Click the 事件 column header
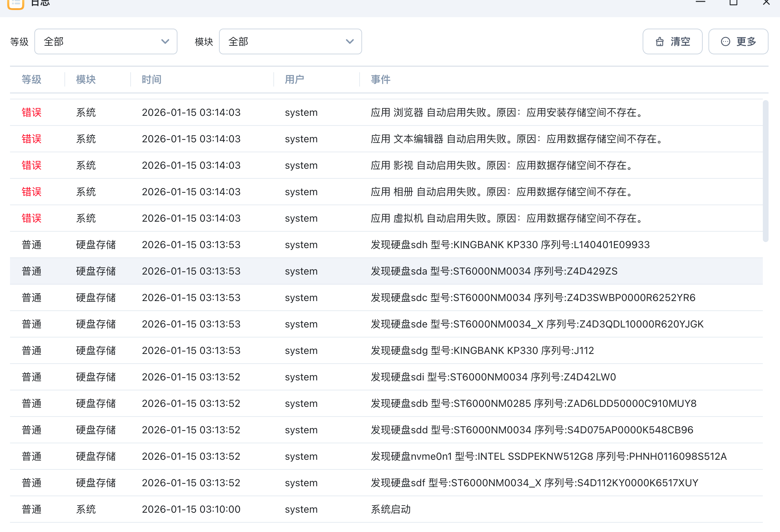 point(380,79)
